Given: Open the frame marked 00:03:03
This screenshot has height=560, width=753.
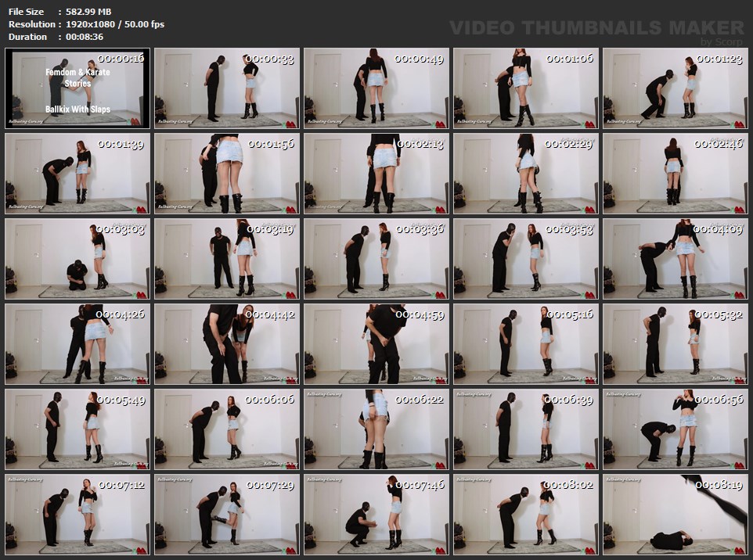Looking at the screenshot, I should click(x=77, y=259).
